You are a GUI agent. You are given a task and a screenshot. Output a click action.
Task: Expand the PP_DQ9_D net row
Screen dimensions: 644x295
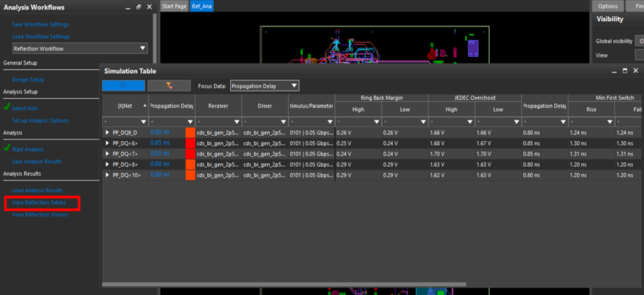click(107, 132)
